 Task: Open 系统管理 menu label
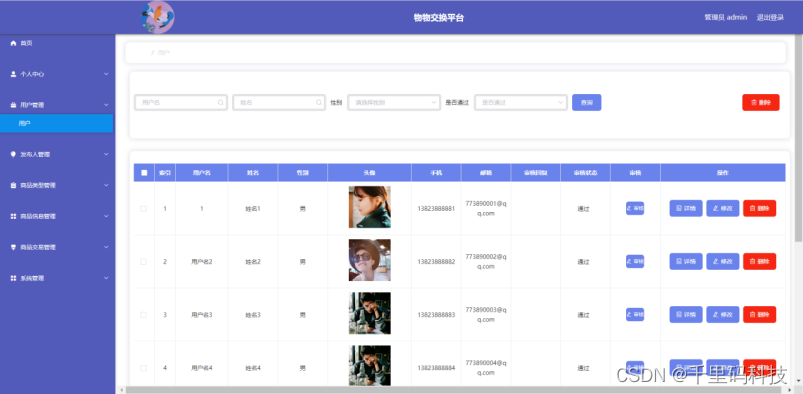[32, 278]
